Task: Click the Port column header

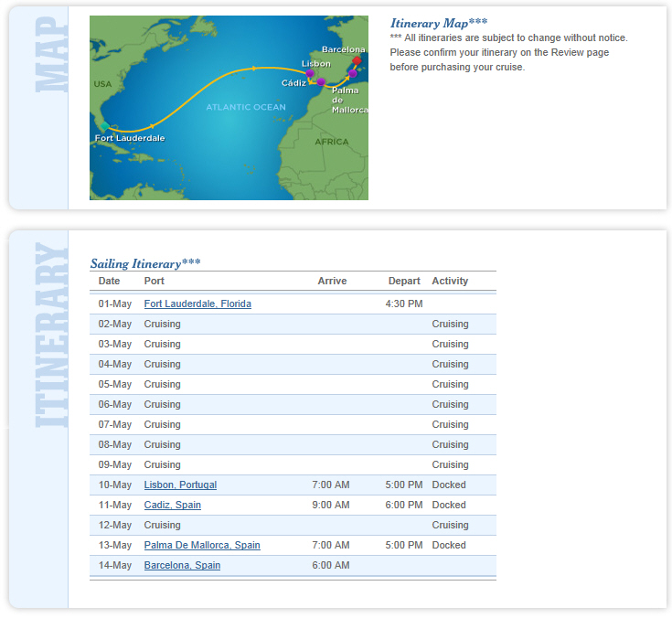Action: (155, 281)
